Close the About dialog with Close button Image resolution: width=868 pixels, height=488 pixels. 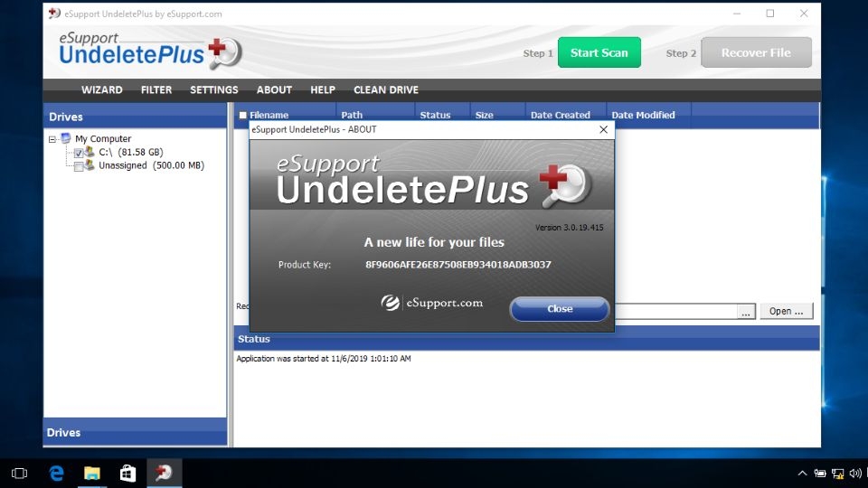click(560, 309)
